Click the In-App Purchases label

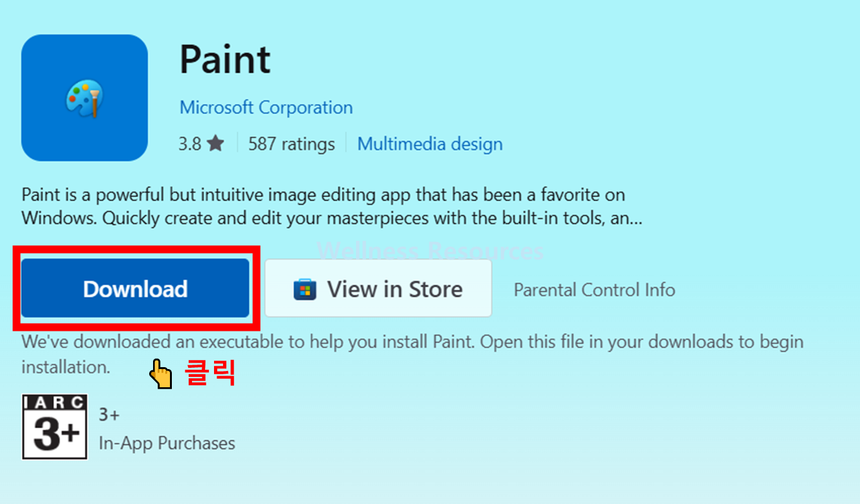(x=167, y=444)
